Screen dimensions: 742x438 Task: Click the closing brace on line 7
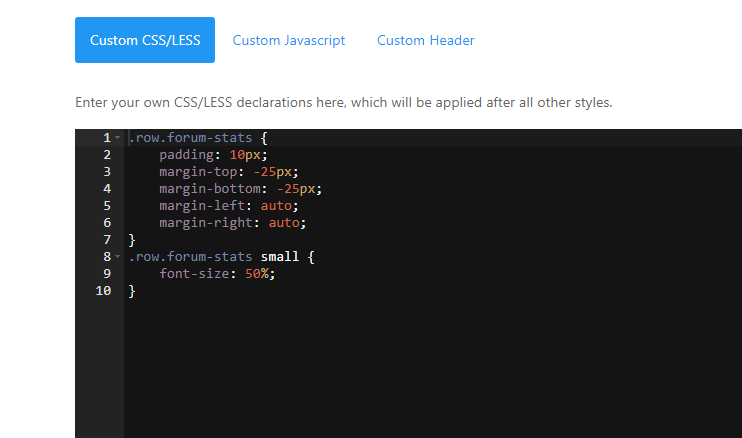[x=132, y=240]
